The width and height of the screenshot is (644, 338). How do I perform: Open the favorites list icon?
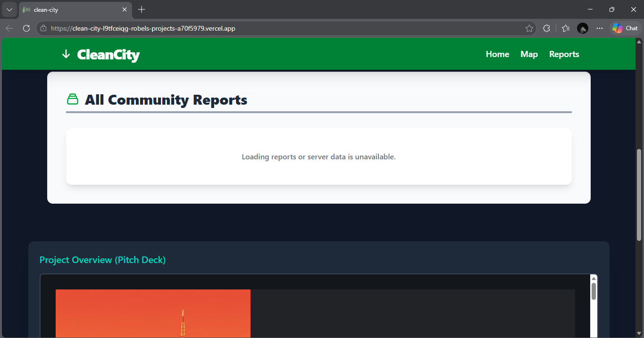coord(566,28)
